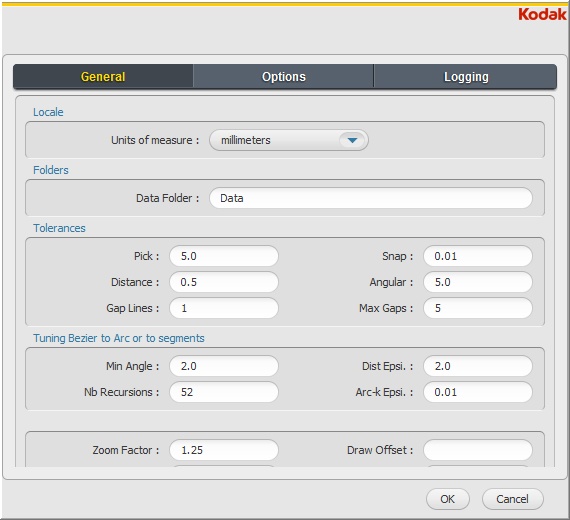The height and width of the screenshot is (520, 570).
Task: Focus the Nb Recursions field
Action: (224, 392)
